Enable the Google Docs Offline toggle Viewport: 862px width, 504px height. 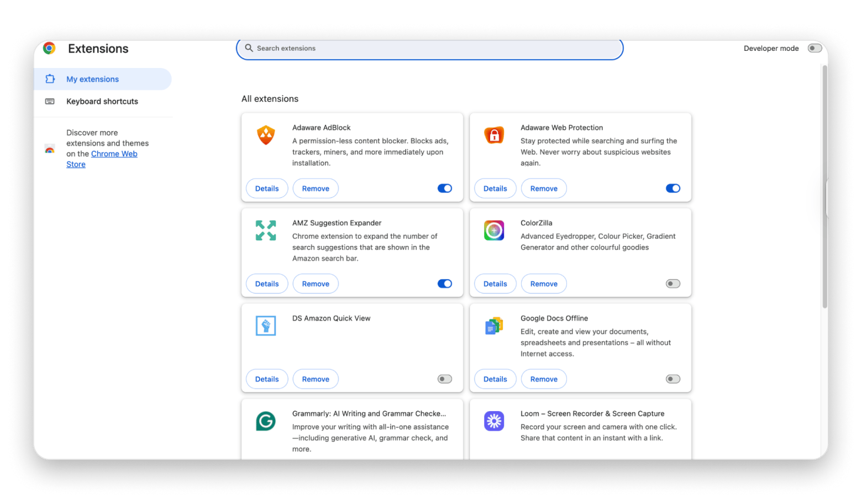point(672,379)
